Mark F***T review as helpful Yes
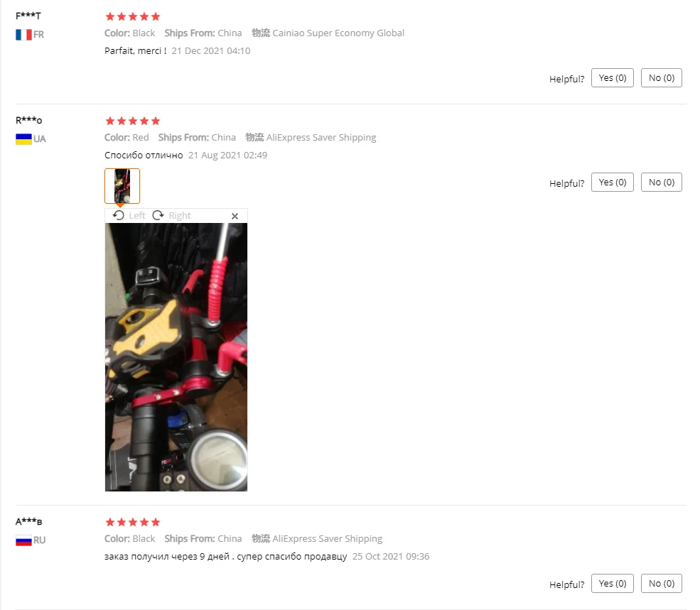The width and height of the screenshot is (700, 610). click(x=612, y=78)
